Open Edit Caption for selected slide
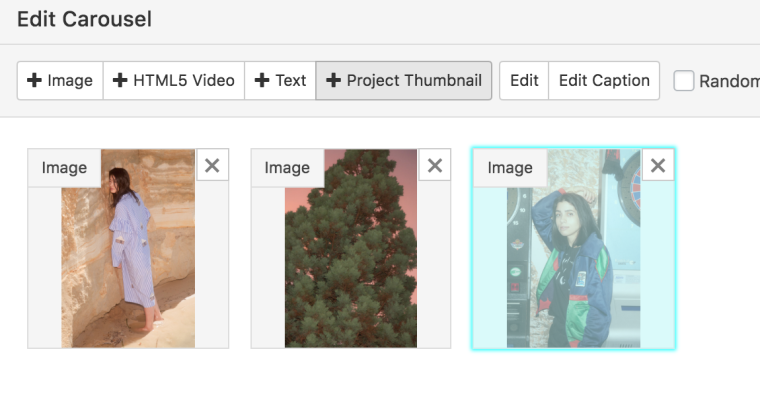The width and height of the screenshot is (760, 419). (604, 81)
